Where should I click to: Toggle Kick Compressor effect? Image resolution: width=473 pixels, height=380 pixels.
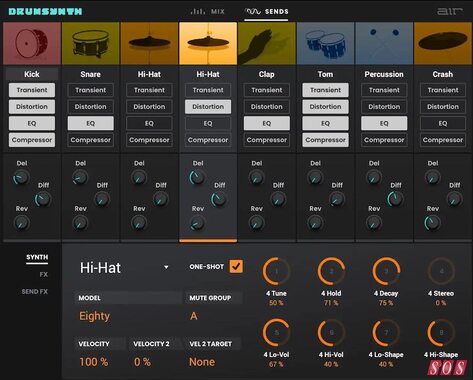32,140
